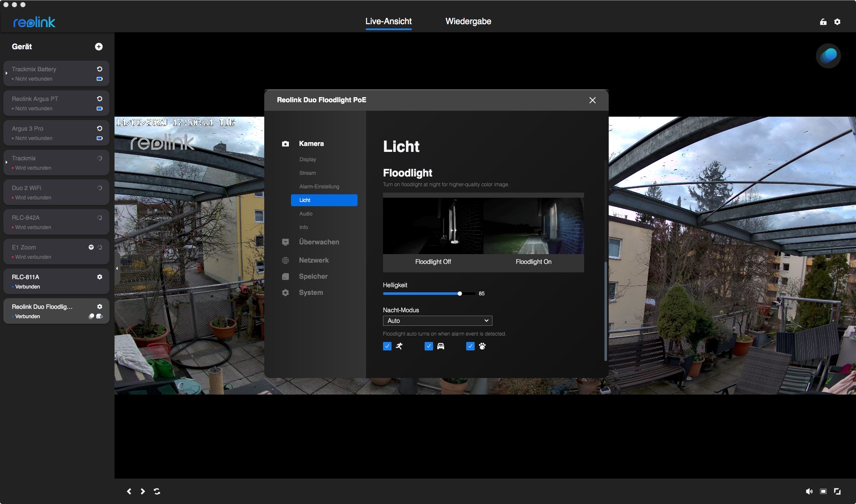Image resolution: width=856 pixels, height=504 pixels.
Task: Switch to Wiedergabe tab
Action: (x=468, y=21)
